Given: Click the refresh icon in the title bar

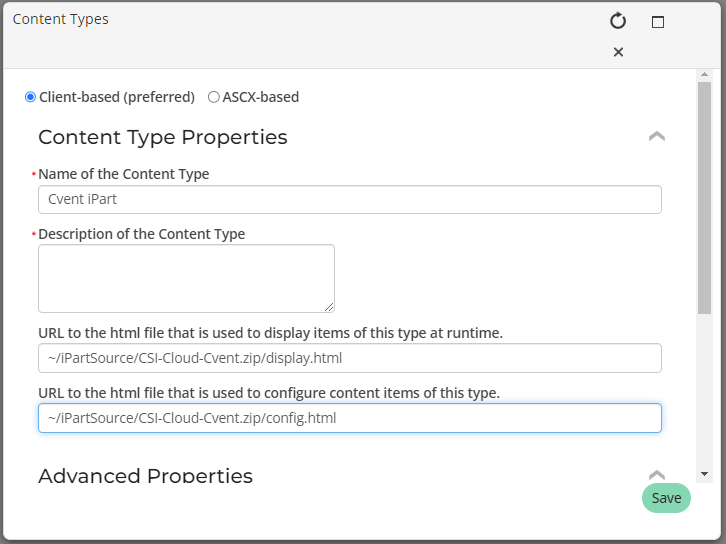Looking at the screenshot, I should point(618,21).
